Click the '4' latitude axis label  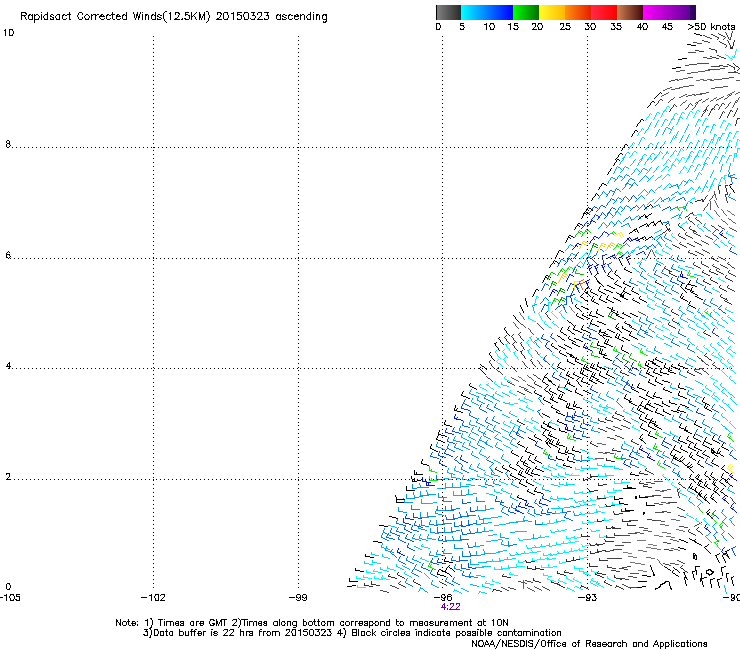(8, 366)
